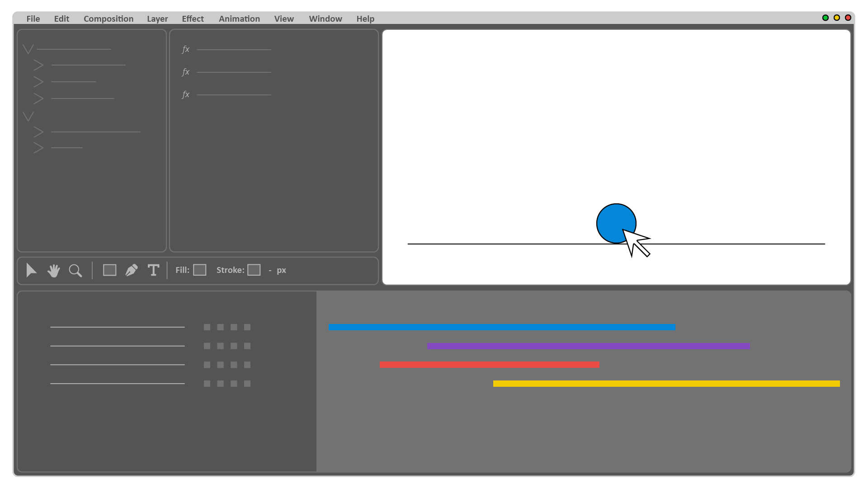The height and width of the screenshot is (488, 868).
Task: Select the Rectangle shape tool
Action: pos(109,270)
